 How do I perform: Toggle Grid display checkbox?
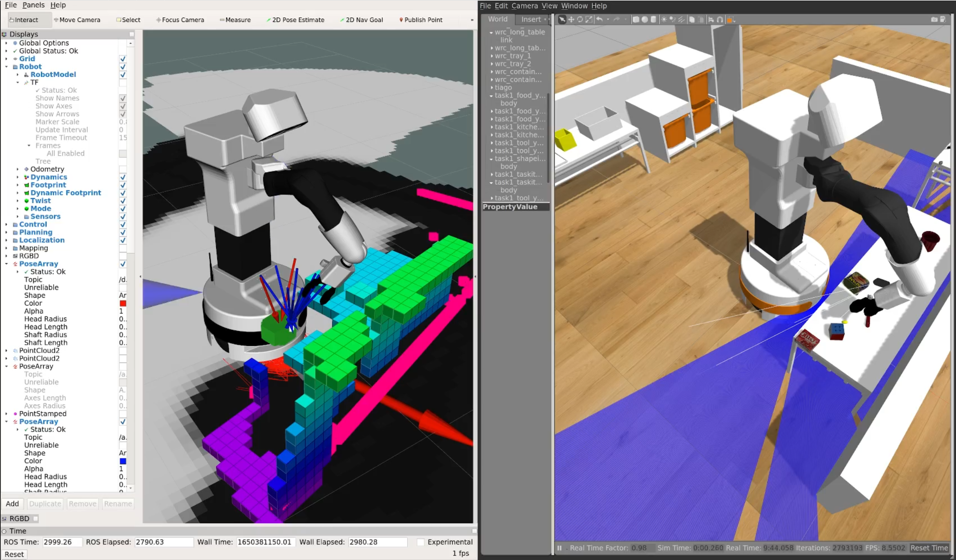(x=123, y=59)
